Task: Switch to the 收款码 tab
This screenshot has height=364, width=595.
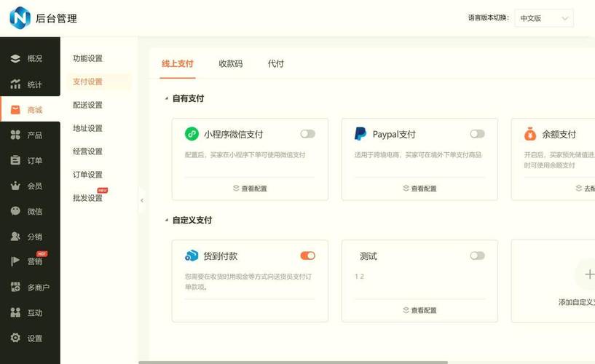Action: [230, 63]
